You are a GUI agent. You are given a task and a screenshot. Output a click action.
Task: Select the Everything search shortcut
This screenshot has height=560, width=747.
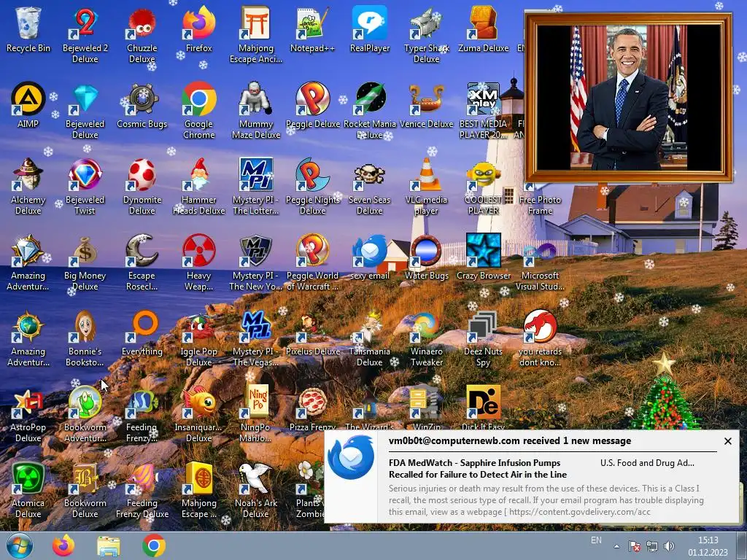click(142, 332)
